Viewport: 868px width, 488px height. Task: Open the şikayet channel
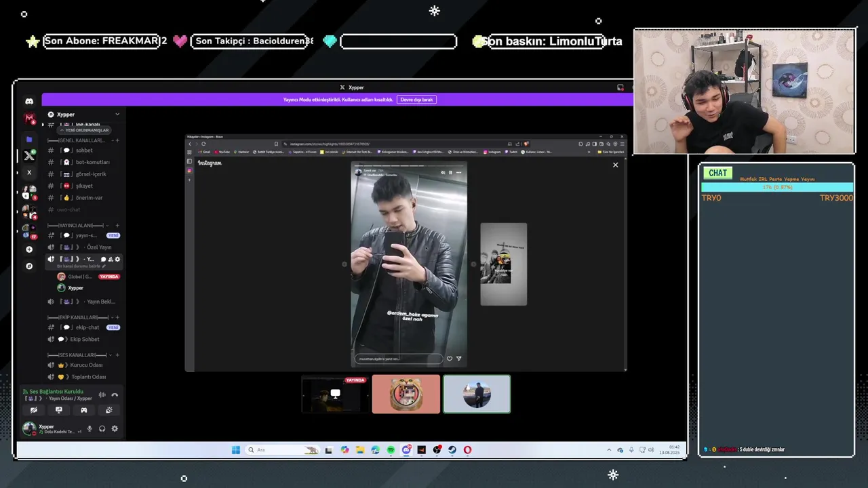[x=84, y=186]
